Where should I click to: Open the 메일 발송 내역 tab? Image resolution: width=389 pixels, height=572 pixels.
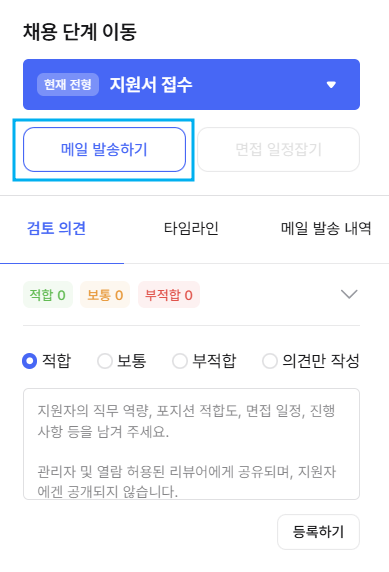[x=326, y=228]
